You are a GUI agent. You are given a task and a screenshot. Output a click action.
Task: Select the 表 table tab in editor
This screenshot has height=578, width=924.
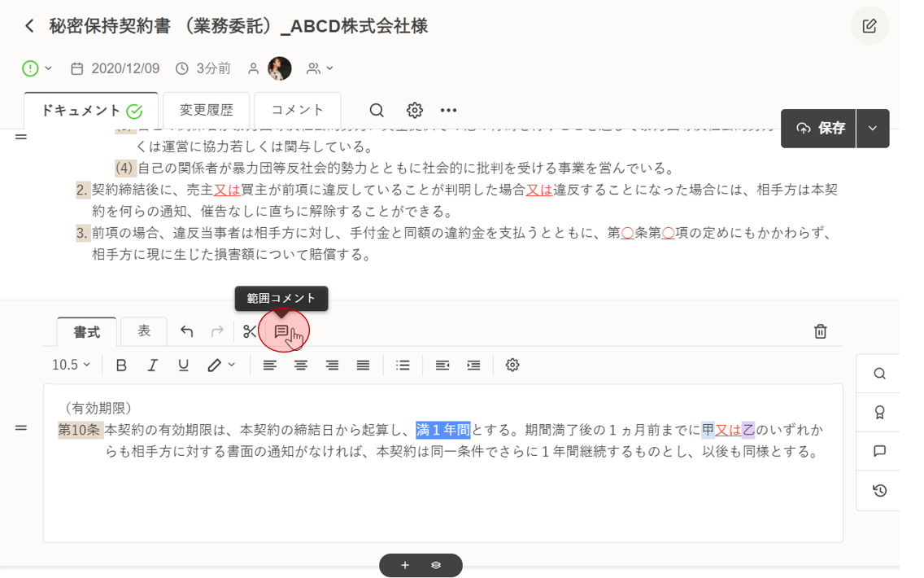(144, 331)
